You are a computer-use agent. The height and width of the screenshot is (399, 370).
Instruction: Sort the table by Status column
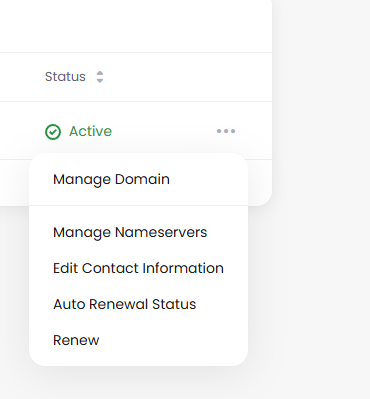pyautogui.click(x=100, y=77)
